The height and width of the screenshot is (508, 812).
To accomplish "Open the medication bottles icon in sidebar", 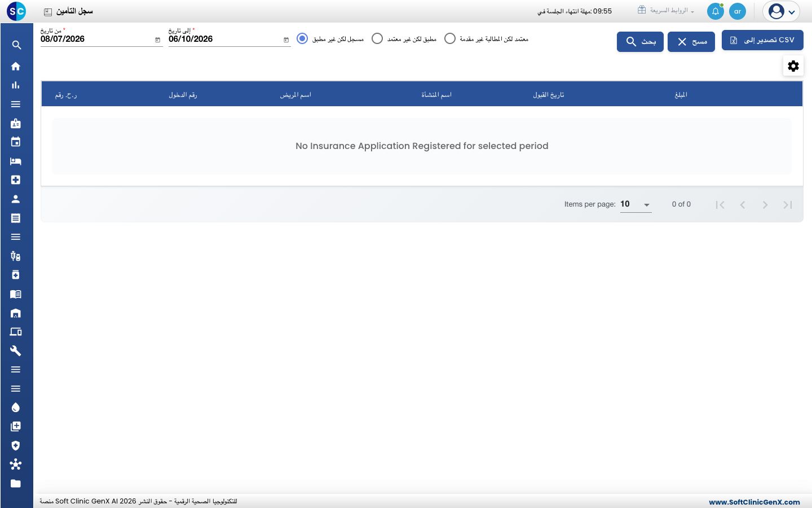I will [16, 256].
